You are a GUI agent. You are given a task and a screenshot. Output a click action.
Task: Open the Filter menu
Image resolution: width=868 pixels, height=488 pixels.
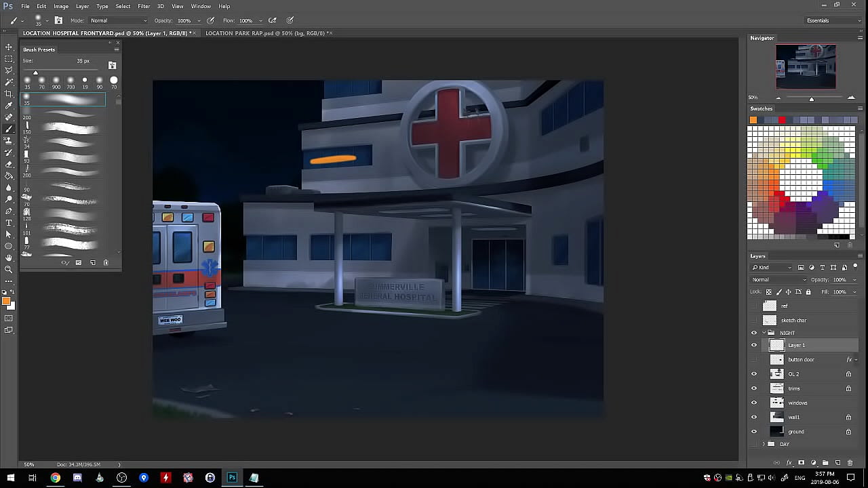point(144,6)
